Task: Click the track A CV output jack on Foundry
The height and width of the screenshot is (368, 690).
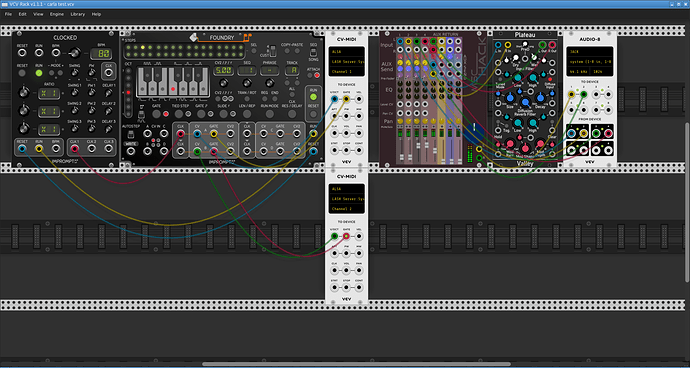Action: (197, 134)
